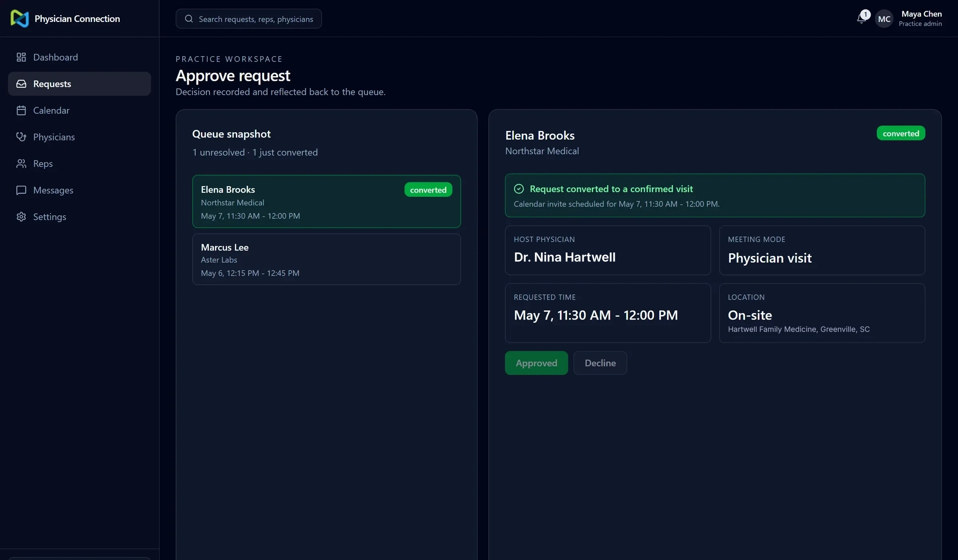Click "Request converted to a confirmed visit"
This screenshot has width=958, height=560.
[x=611, y=189]
